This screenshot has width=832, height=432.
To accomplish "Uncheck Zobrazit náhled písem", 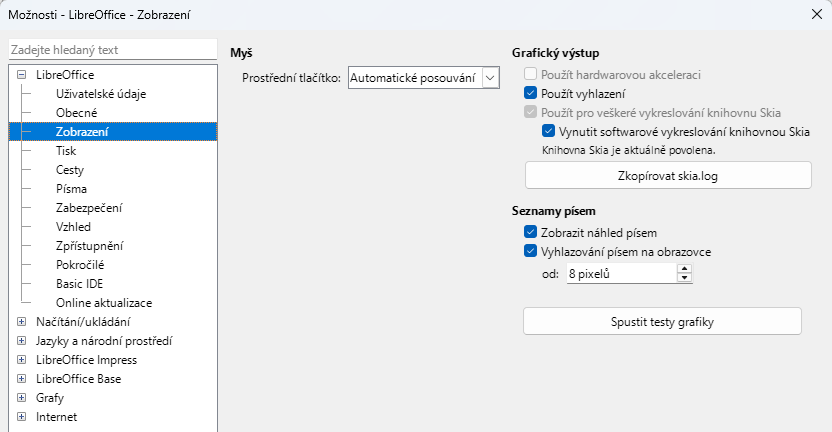I will (530, 232).
